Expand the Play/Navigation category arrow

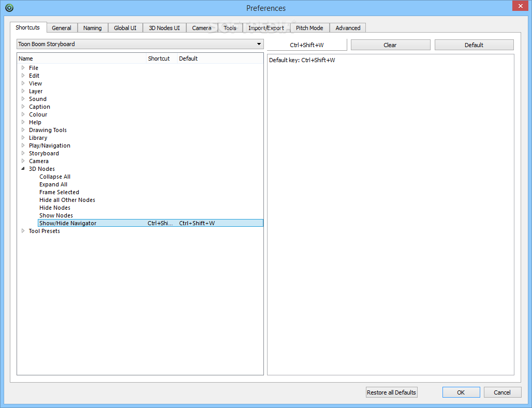23,145
